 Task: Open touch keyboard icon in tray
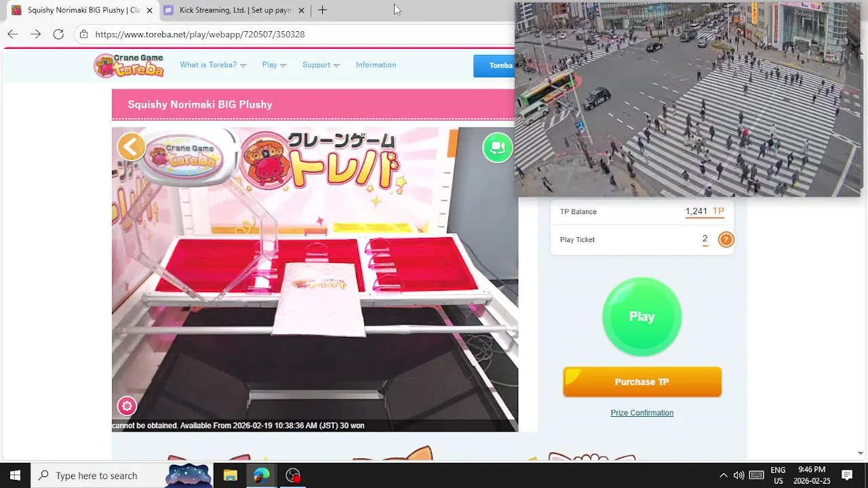pyautogui.click(x=757, y=475)
